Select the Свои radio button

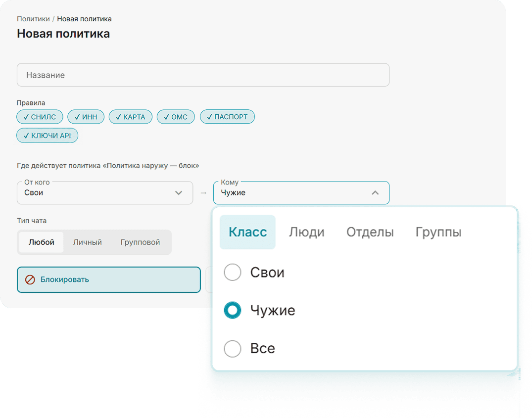(x=233, y=272)
